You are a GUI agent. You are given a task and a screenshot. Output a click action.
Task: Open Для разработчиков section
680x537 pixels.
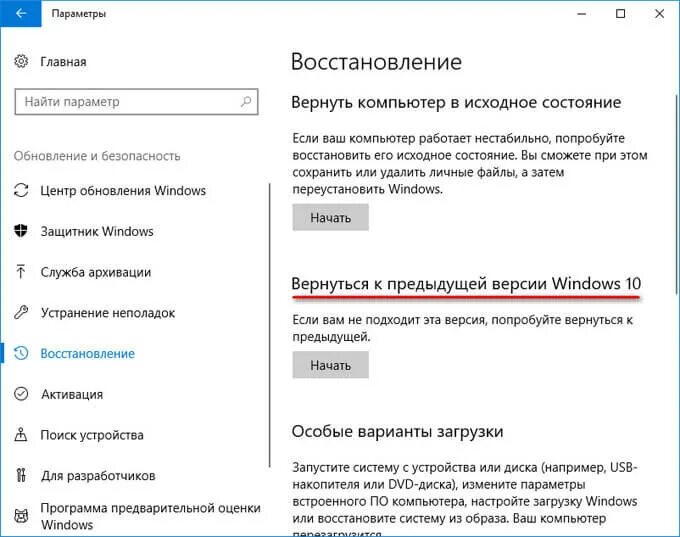[98, 476]
